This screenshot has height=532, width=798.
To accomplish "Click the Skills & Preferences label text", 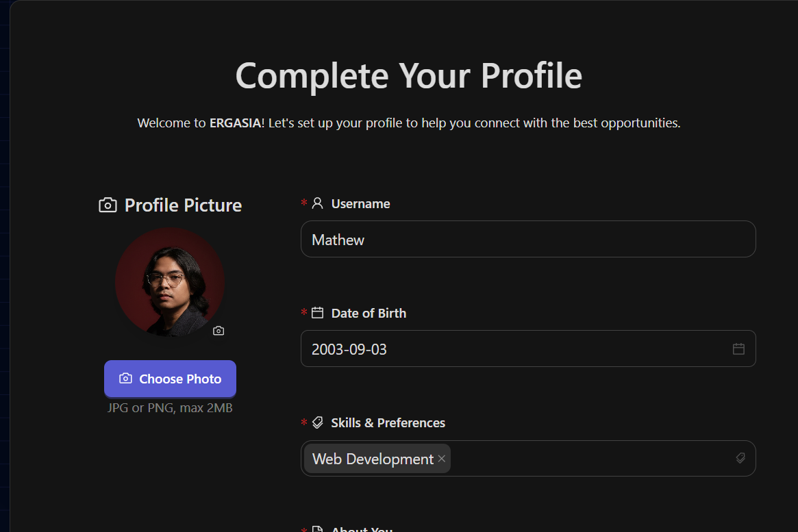I will tap(388, 423).
